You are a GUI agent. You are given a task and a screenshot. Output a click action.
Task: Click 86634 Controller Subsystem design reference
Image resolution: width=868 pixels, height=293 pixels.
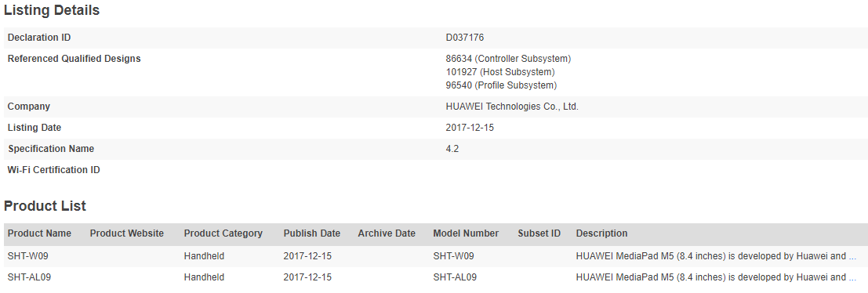tap(508, 59)
